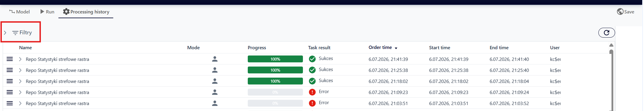Image resolution: width=644 pixels, height=111 pixels.
Task: Click the Processing history gear icon
Action: [66, 12]
